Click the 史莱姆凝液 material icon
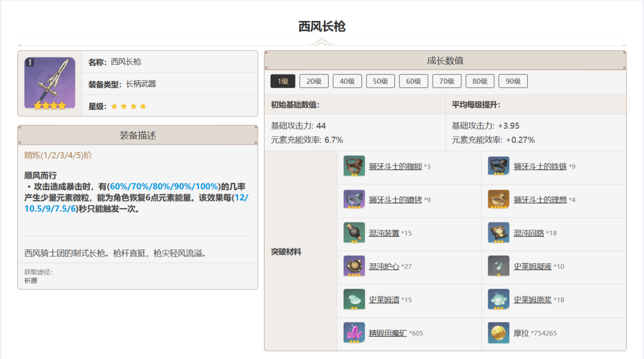Image resolution: width=644 pixels, height=359 pixels. pos(499,266)
